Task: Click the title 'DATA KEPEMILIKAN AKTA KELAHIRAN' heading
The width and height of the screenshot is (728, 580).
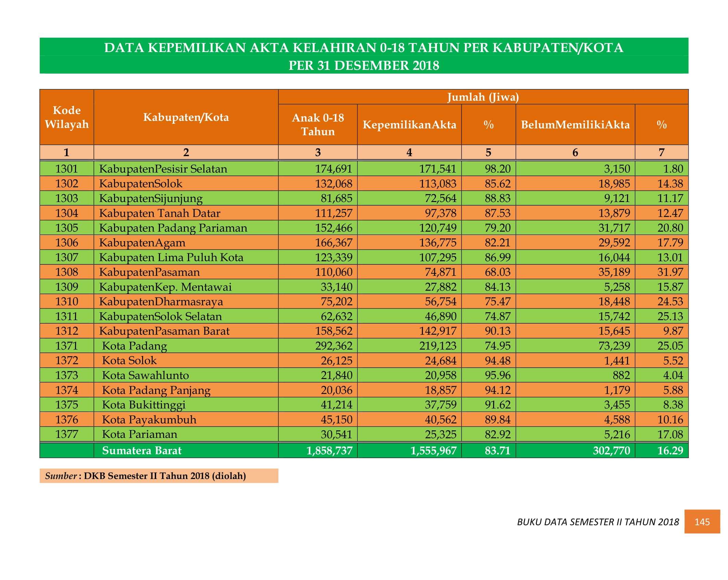Action: tap(364, 48)
